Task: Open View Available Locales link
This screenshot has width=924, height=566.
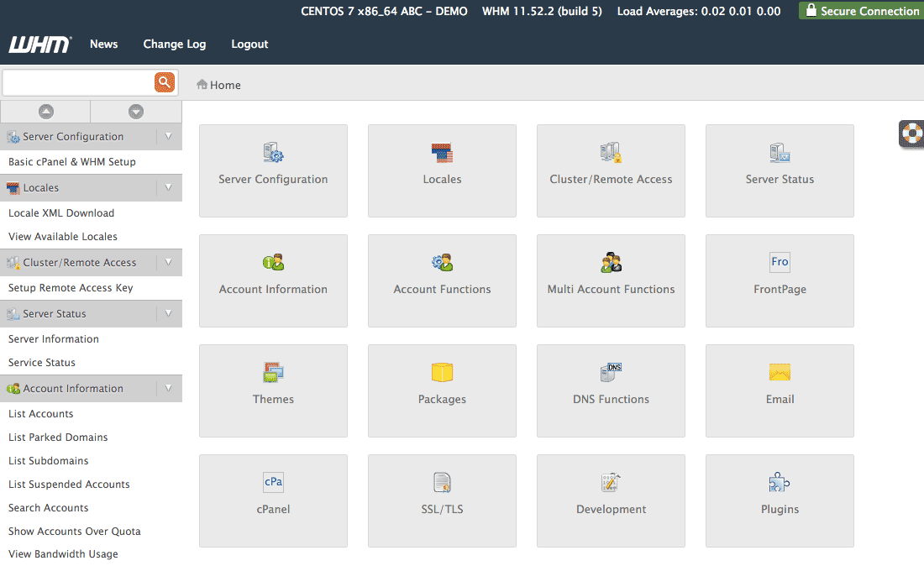Action: (x=62, y=237)
